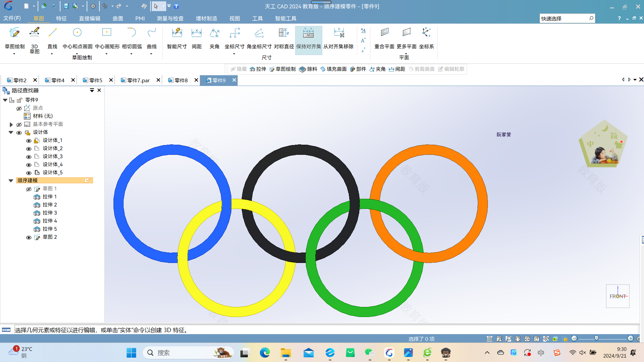Switch to the 零件2 document tab

pyautogui.click(x=20, y=80)
